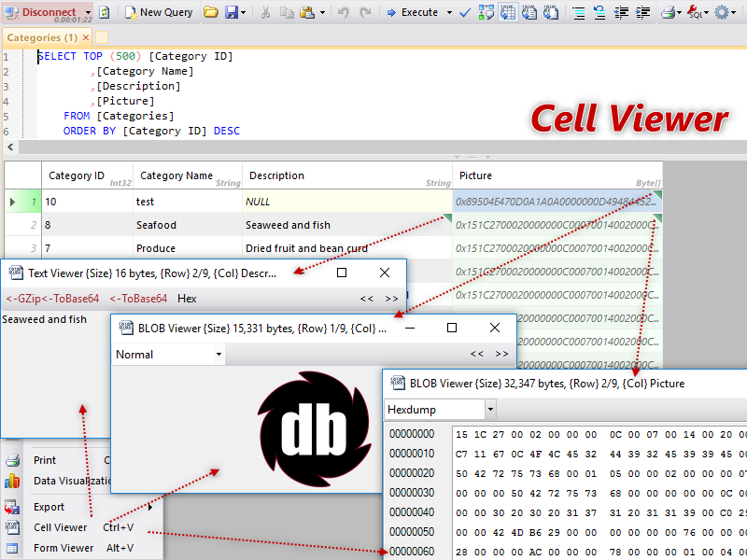
Task: Click the Picture column header
Action: [557, 175]
